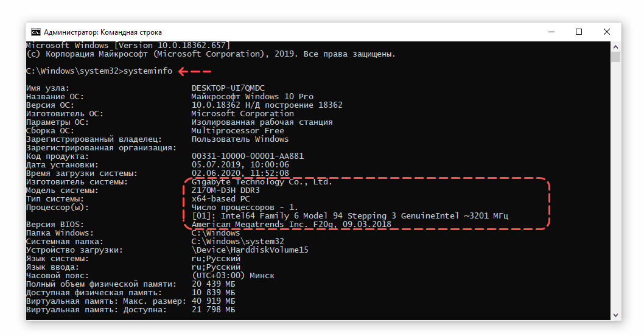Viewport: 644px width, 336px height.
Task: Click the label 'Изготовитель системы:'
Action: (77, 181)
